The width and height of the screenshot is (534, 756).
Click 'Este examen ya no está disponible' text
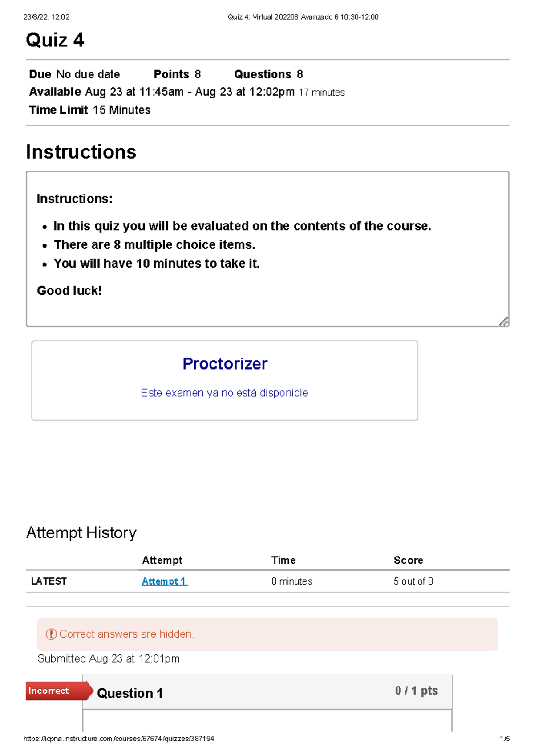pyautogui.click(x=224, y=393)
